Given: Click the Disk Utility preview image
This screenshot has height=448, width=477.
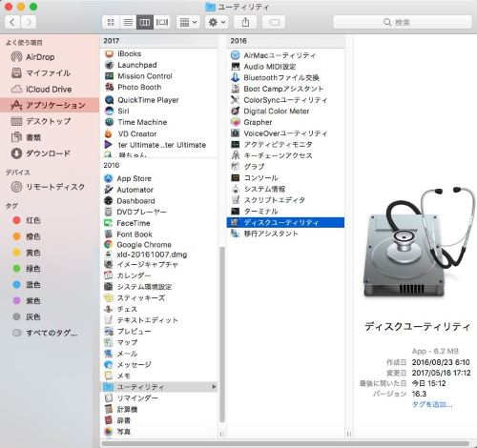Looking at the screenshot, I should click(419, 242).
